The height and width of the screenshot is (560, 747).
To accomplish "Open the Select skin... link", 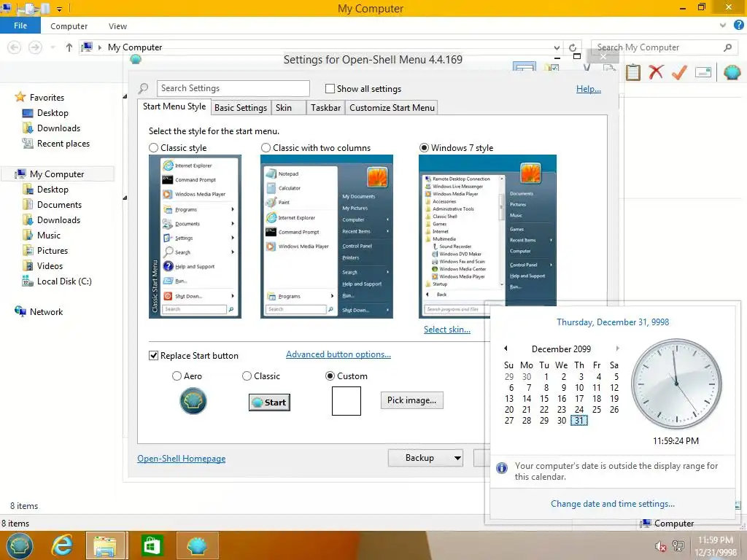I will pyautogui.click(x=447, y=329).
